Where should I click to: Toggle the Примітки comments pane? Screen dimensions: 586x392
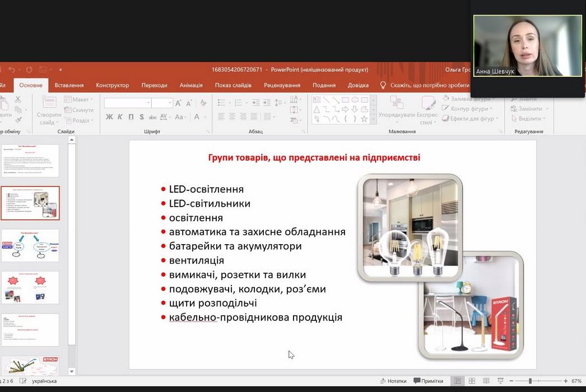click(428, 381)
